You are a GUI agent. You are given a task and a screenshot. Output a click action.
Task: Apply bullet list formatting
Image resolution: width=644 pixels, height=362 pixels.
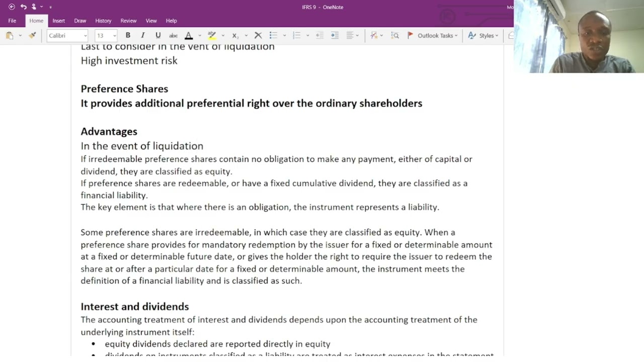coord(273,35)
